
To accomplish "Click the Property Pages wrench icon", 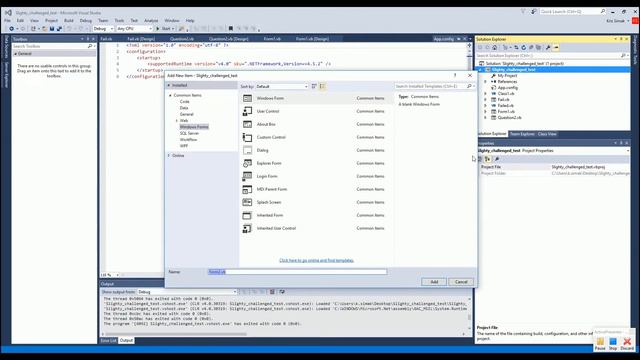I will [497, 159].
